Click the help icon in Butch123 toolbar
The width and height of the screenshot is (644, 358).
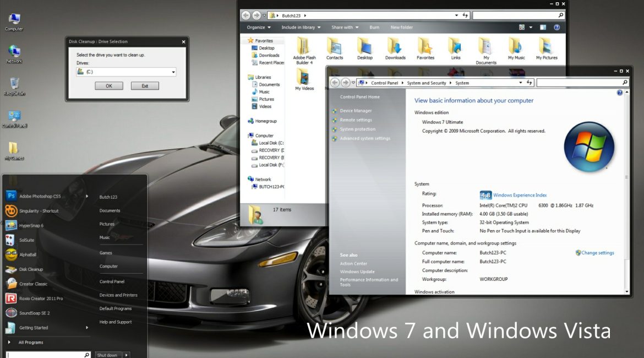[x=556, y=28]
